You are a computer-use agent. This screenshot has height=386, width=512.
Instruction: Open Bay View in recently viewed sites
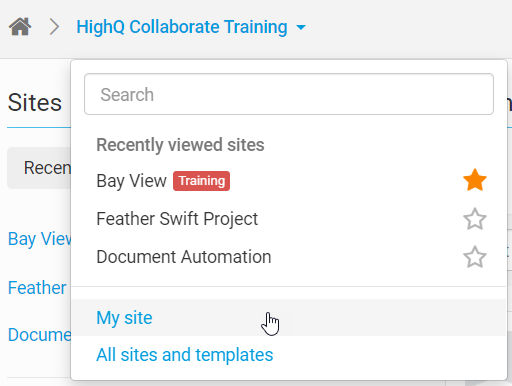[x=131, y=181]
